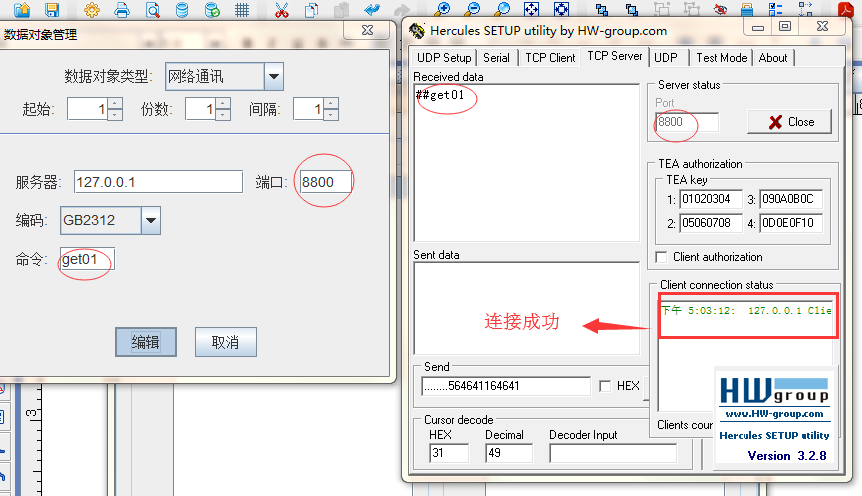Image resolution: width=862 pixels, height=496 pixels.
Task: Click the scissors cut icon
Action: (281, 10)
